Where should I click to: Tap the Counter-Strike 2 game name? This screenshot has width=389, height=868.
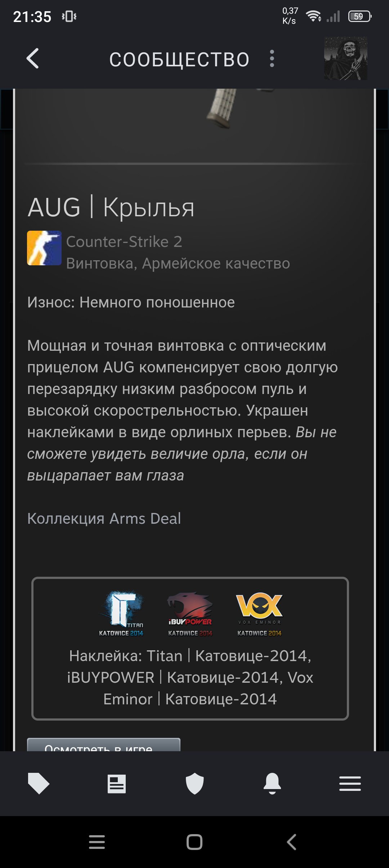124,242
